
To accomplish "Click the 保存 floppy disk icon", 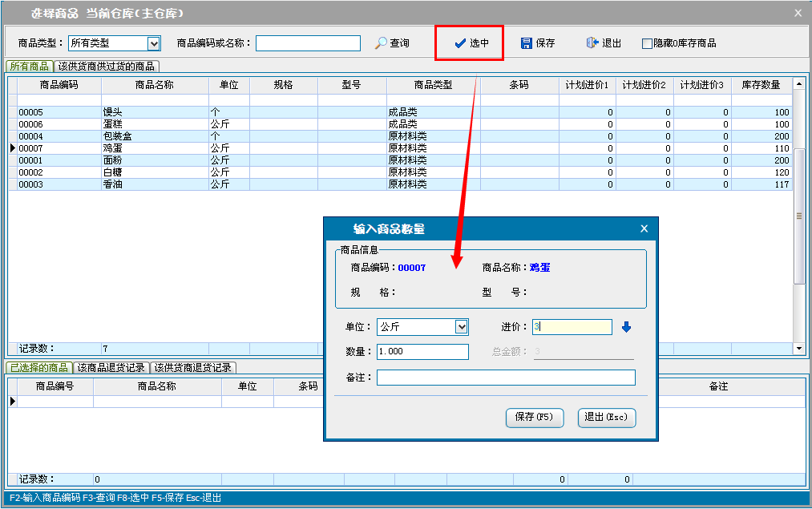I will 526,43.
